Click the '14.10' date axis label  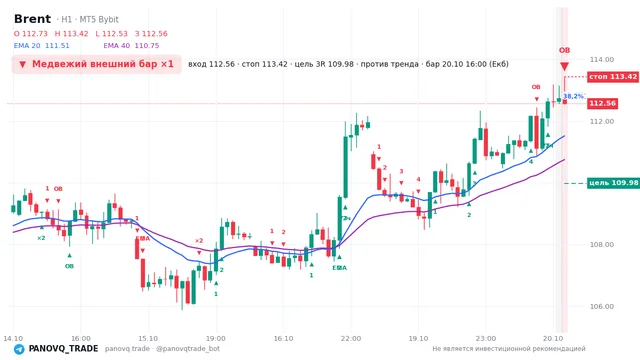[x=13, y=338]
